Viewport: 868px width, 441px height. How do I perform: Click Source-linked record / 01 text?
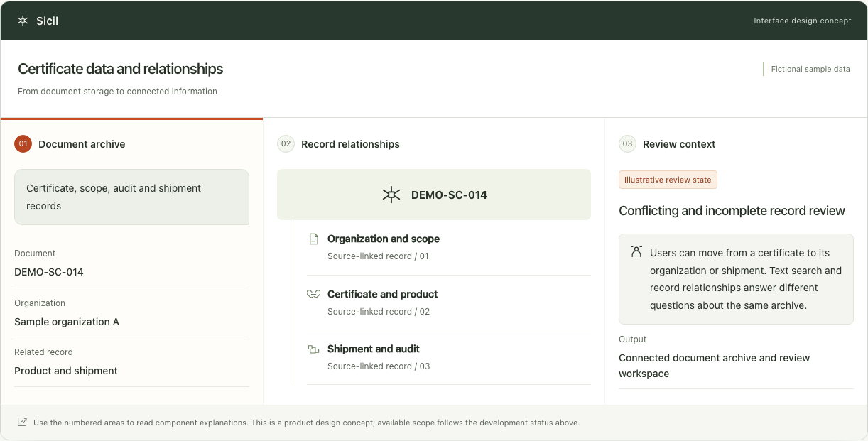[x=378, y=256]
